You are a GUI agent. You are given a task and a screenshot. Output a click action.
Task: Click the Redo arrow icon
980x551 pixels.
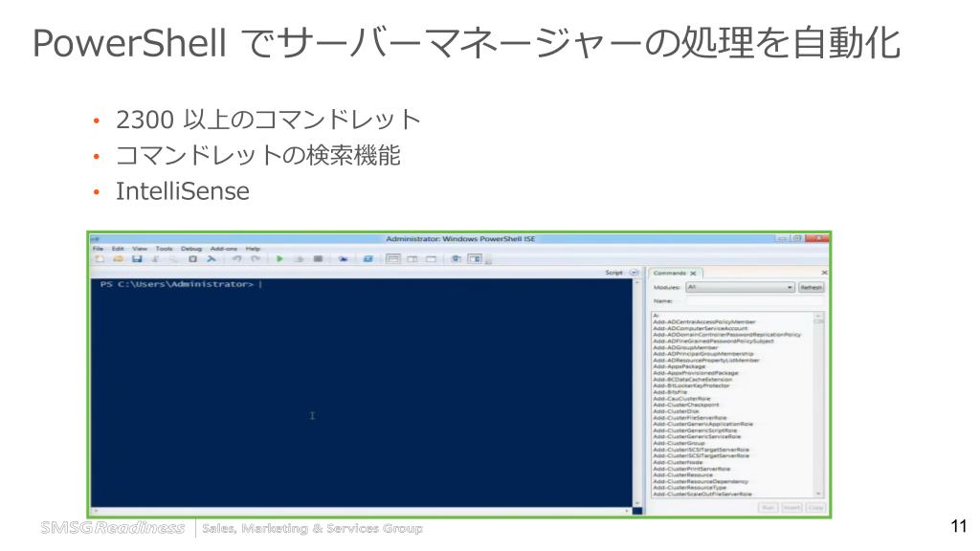(256, 258)
